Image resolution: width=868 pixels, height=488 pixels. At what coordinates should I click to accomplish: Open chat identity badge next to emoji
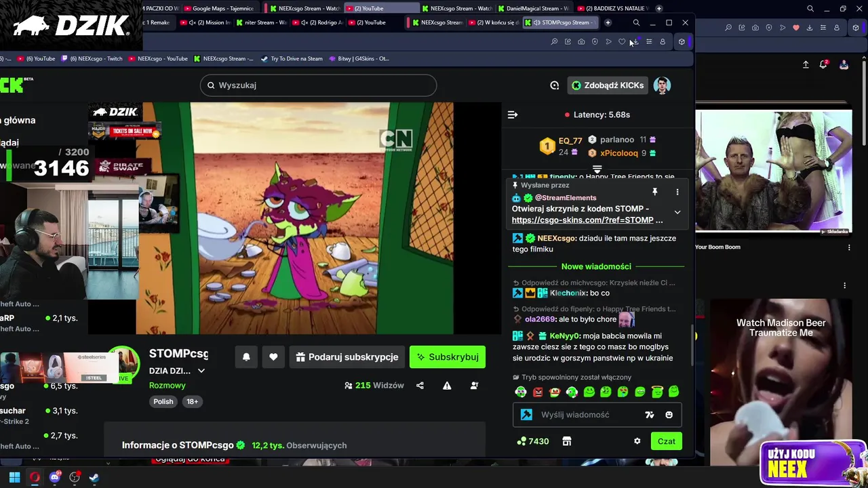pyautogui.click(x=650, y=415)
